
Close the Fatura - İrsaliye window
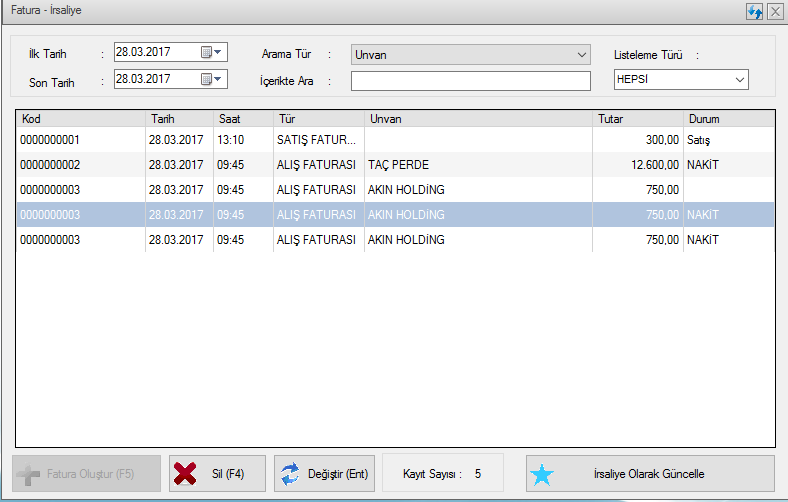[x=774, y=12]
